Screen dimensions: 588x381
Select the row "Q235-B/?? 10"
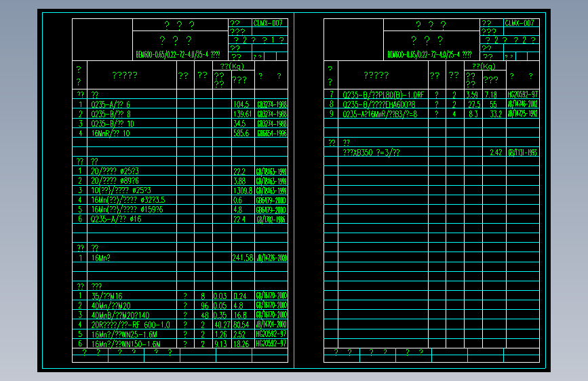point(180,124)
